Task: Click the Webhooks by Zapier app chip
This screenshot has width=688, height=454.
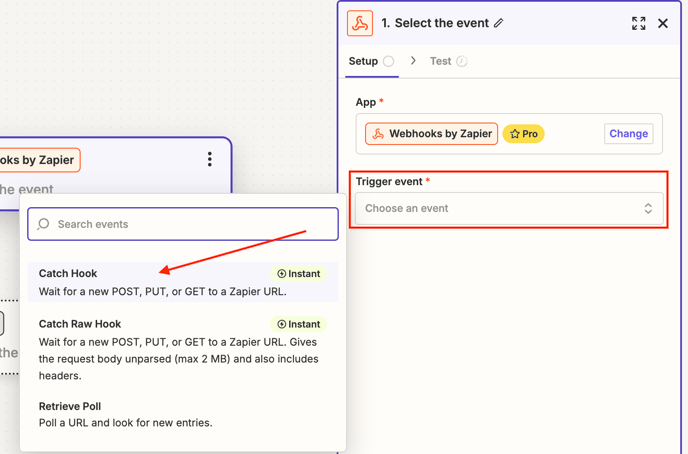Action: (x=431, y=134)
